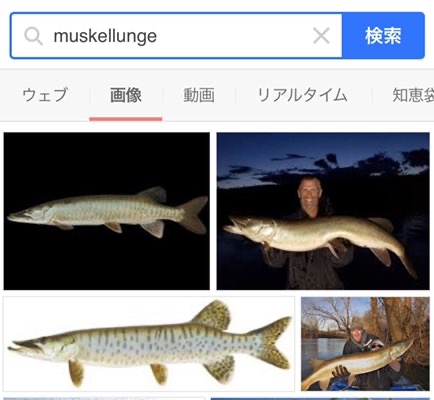The height and width of the screenshot is (400, 434).
Task: Open partially visible bottom-left result image
Action: [104, 398]
